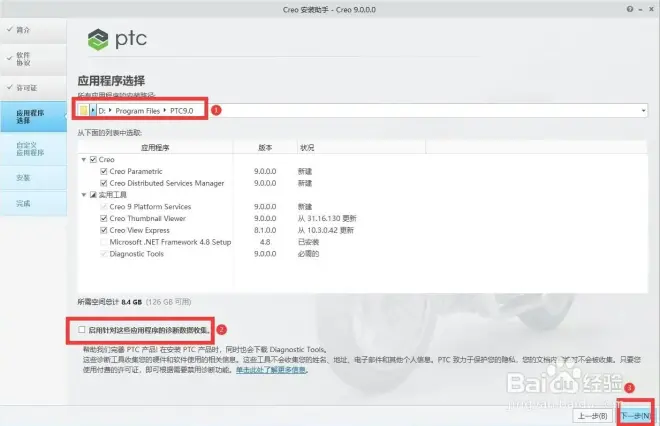Toggle the Creo Thumbnail Viewer checkbox
The width and height of the screenshot is (660, 426).
coord(103,218)
